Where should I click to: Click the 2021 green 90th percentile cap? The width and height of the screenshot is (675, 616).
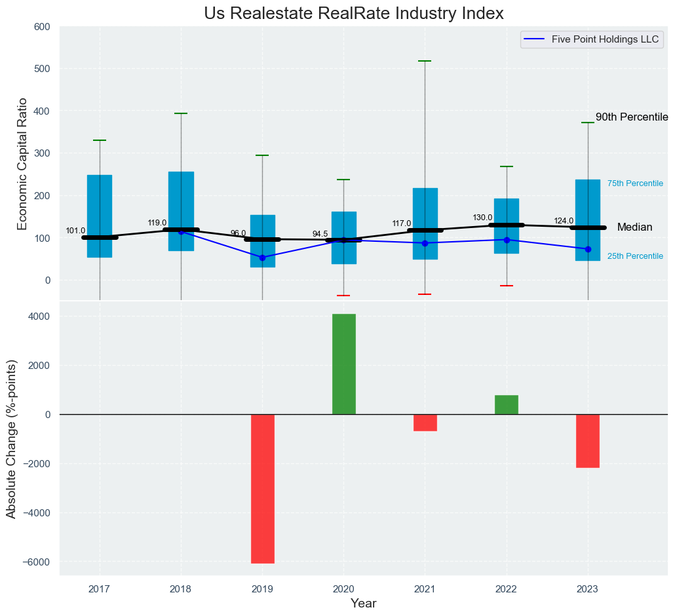point(425,61)
